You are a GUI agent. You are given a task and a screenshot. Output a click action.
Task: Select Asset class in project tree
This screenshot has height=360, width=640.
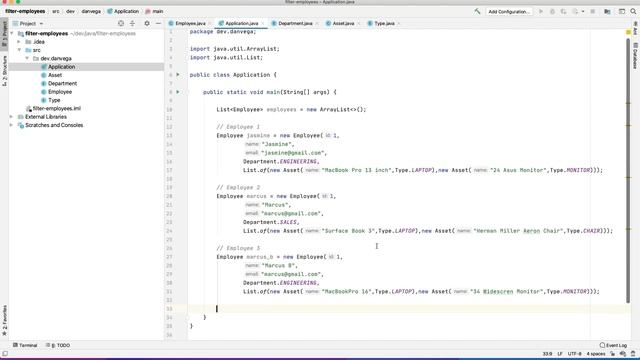pyautogui.click(x=55, y=75)
